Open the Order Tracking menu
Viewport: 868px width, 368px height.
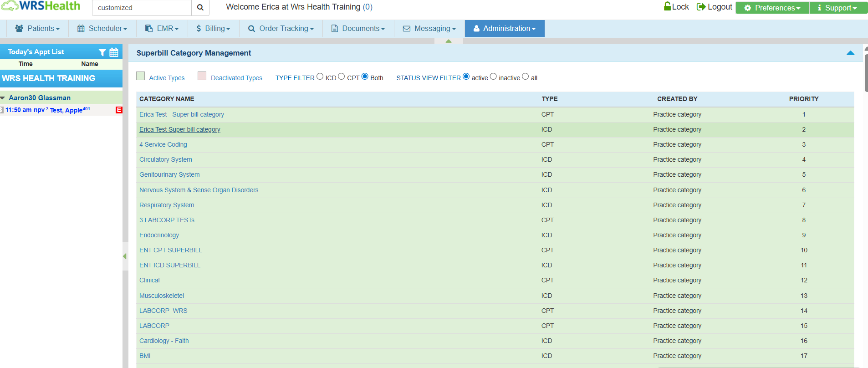[x=281, y=28]
